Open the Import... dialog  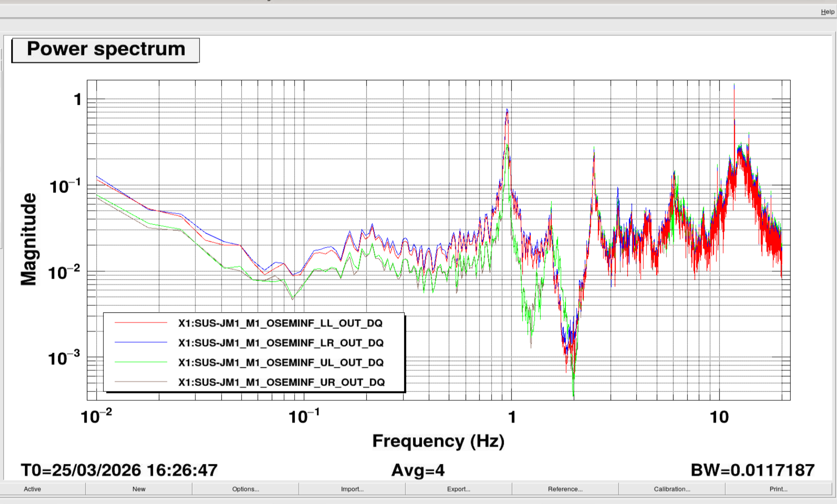(352, 489)
